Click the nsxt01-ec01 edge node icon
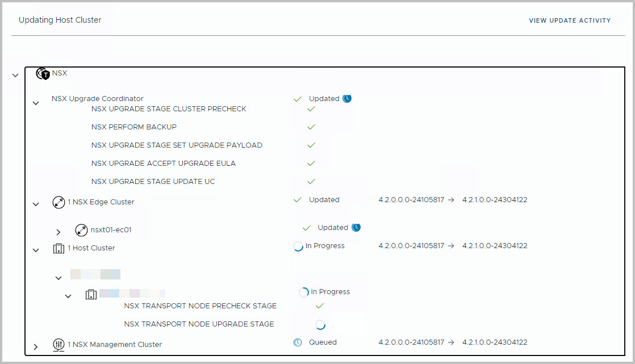Image resolution: width=635 pixels, height=364 pixels. pyautogui.click(x=81, y=230)
